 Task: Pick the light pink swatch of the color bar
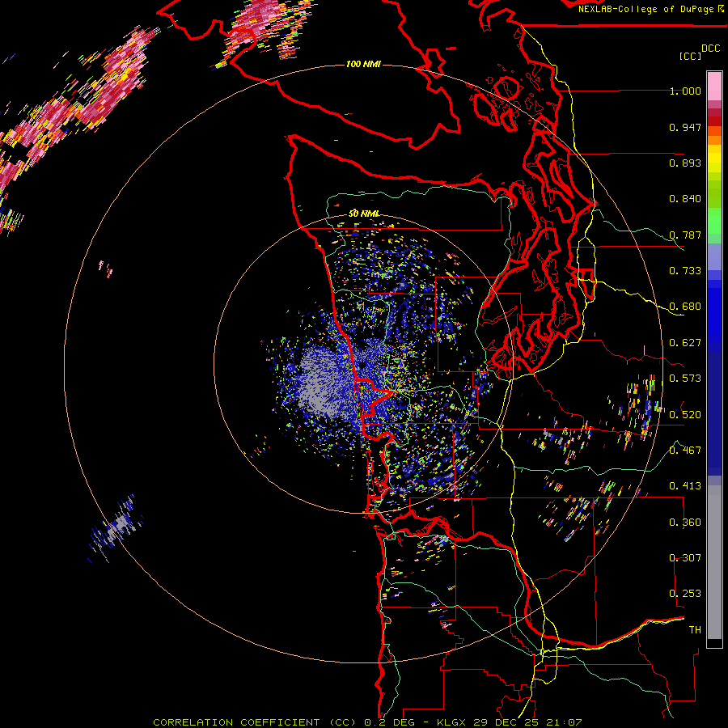714,86
